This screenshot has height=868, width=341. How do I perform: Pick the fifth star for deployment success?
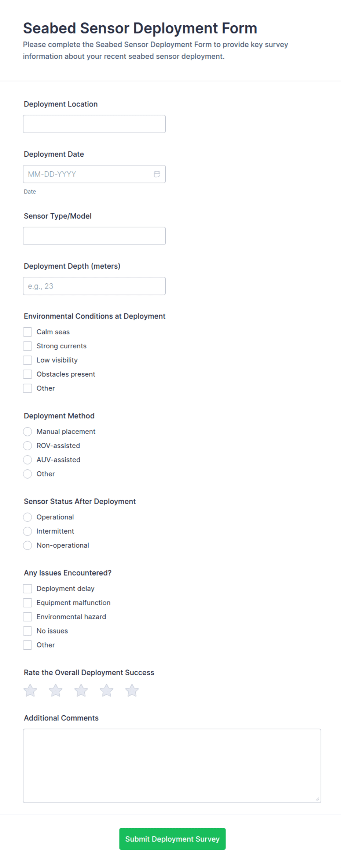132,690
